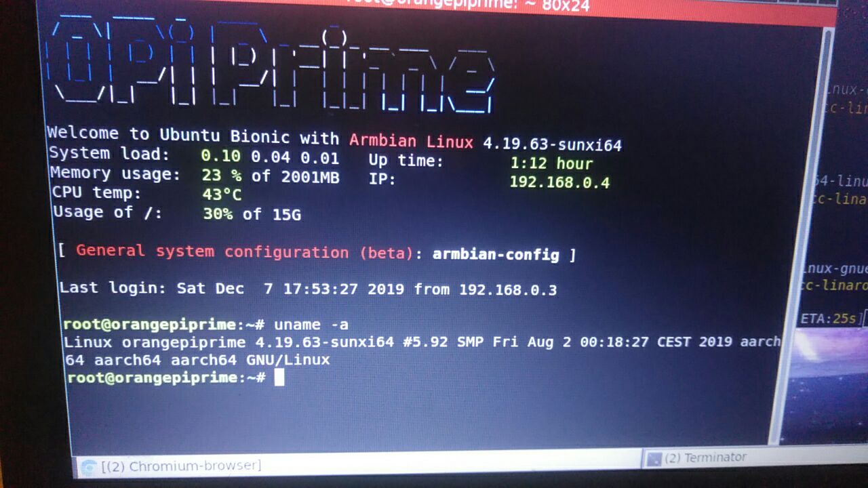
Task: Click the 'CPU temp:' label
Action: 97,192
